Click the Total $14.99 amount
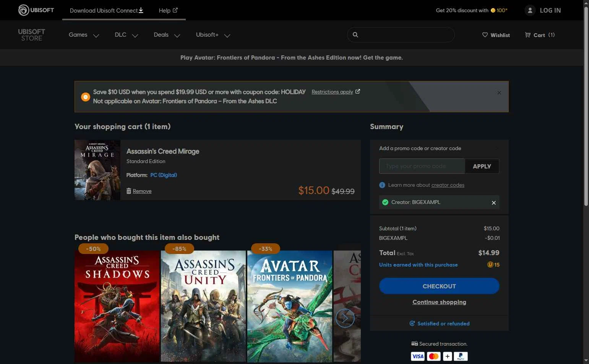This screenshot has width=589, height=364. [489, 253]
